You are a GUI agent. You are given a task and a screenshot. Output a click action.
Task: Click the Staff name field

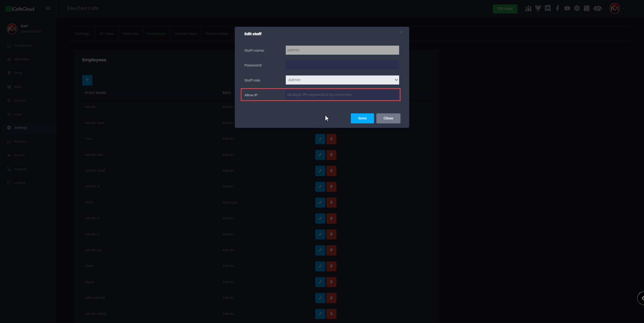(x=342, y=50)
